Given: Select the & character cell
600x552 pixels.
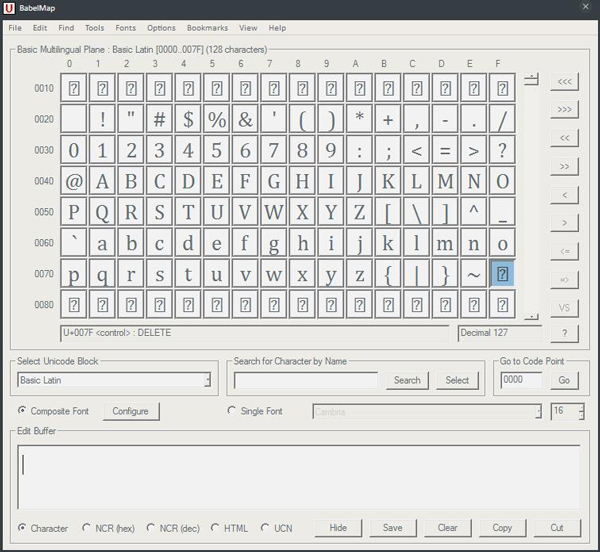Looking at the screenshot, I should 245,119.
